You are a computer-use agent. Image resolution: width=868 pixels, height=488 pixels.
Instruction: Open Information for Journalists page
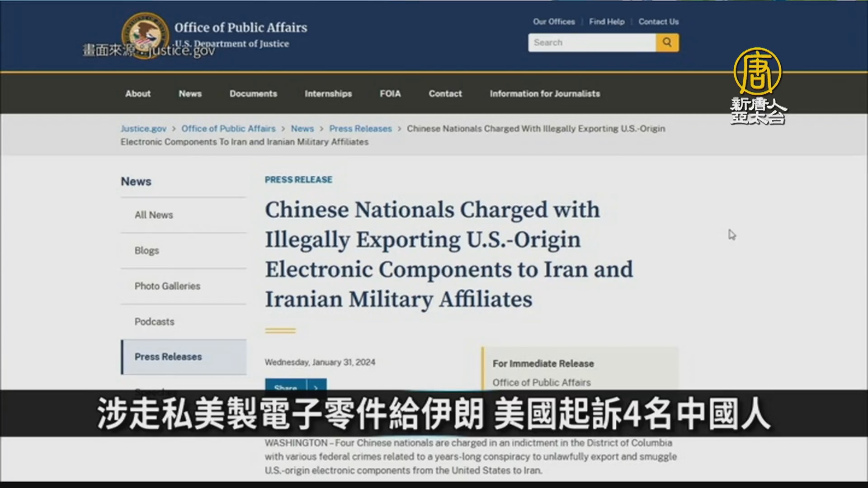click(x=545, y=94)
